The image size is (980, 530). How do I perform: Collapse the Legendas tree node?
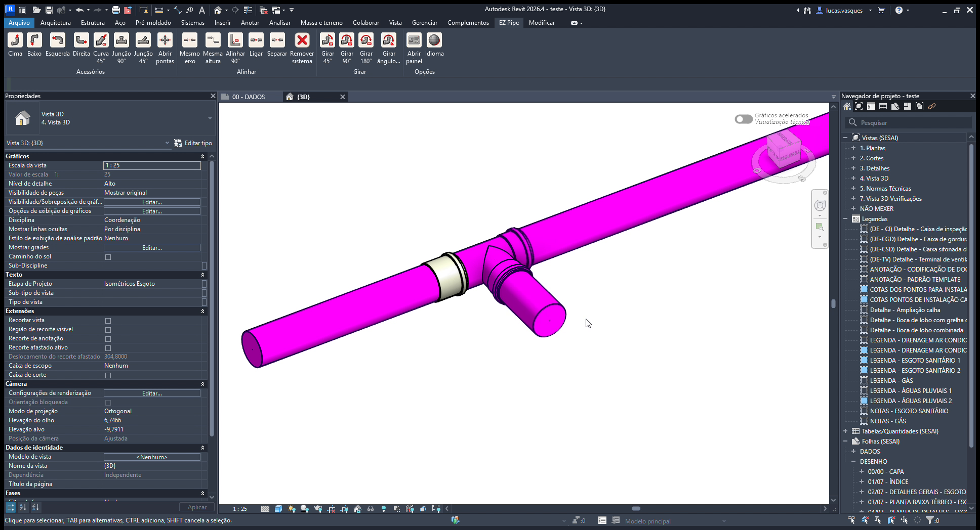tap(845, 218)
